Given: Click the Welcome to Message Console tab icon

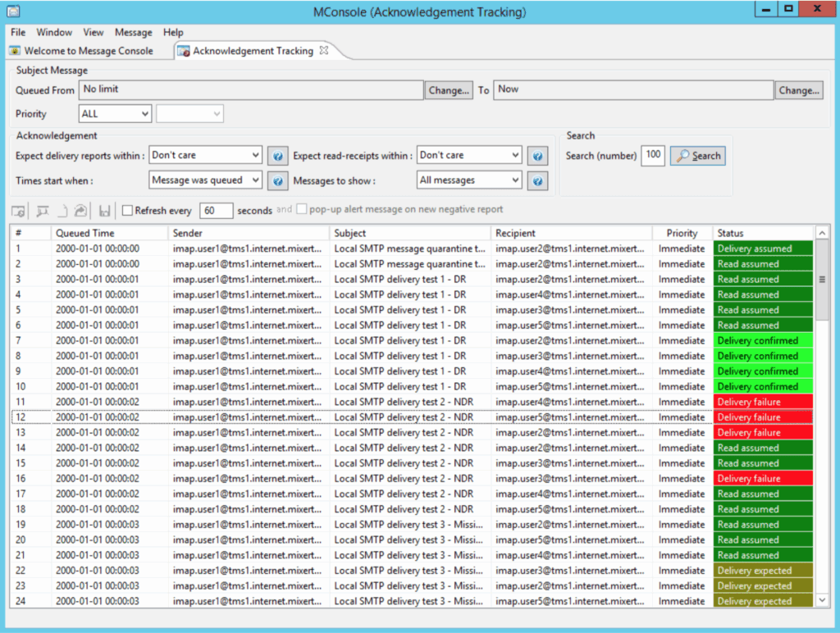Looking at the screenshot, I should point(15,51).
